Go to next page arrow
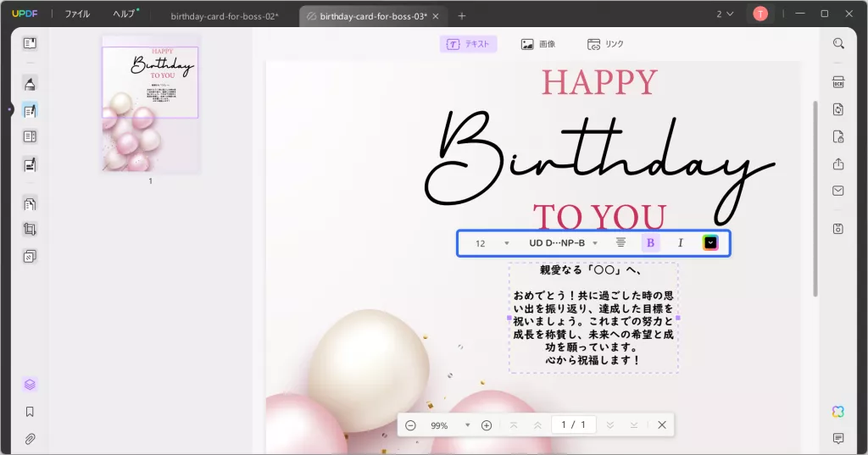The width and height of the screenshot is (868, 455). coord(610,425)
